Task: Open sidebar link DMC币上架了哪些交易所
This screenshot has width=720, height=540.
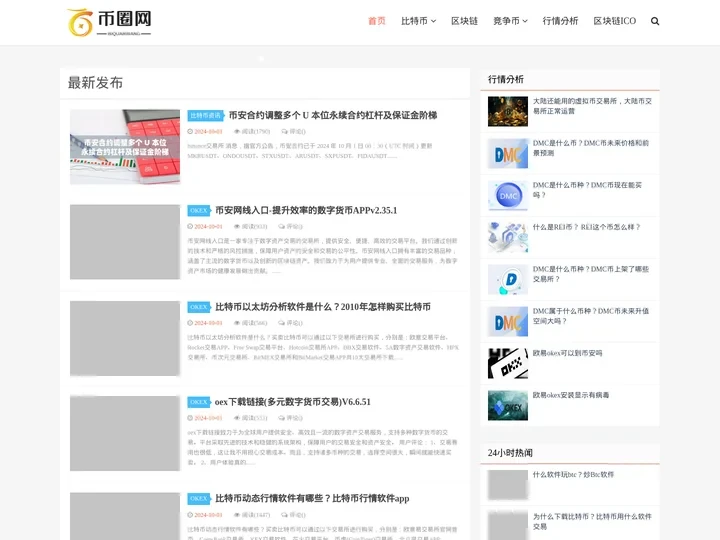Action: [x=591, y=274]
